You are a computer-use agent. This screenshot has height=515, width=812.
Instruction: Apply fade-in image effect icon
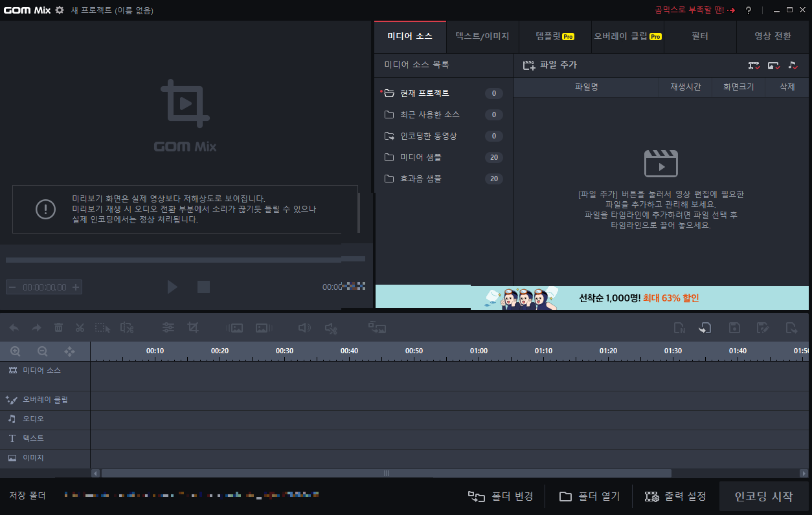tap(234, 328)
